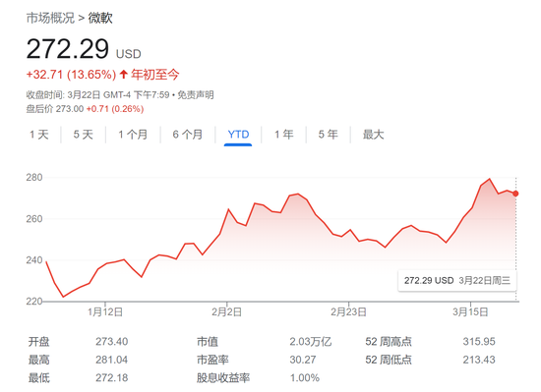541x392 pixels.
Task: Click the 280 y-axis label
Action: [34, 178]
